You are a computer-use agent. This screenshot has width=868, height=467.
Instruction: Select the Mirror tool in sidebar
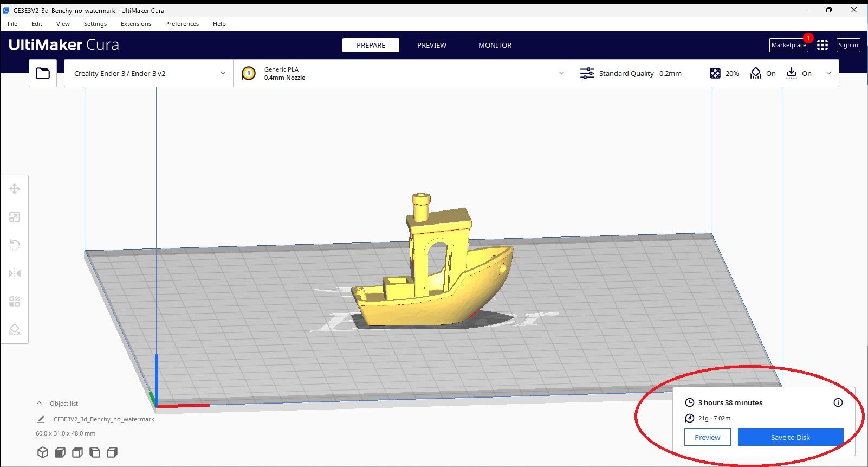[15, 273]
